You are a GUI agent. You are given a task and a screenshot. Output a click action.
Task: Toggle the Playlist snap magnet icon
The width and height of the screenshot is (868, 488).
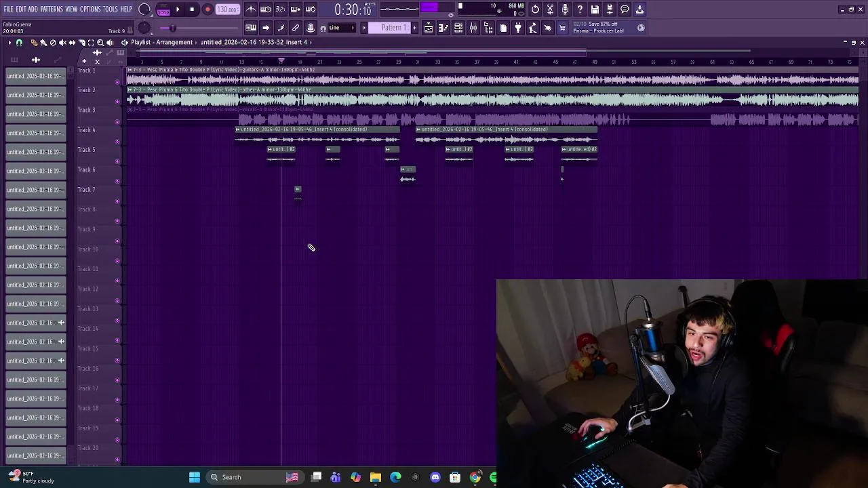click(19, 42)
